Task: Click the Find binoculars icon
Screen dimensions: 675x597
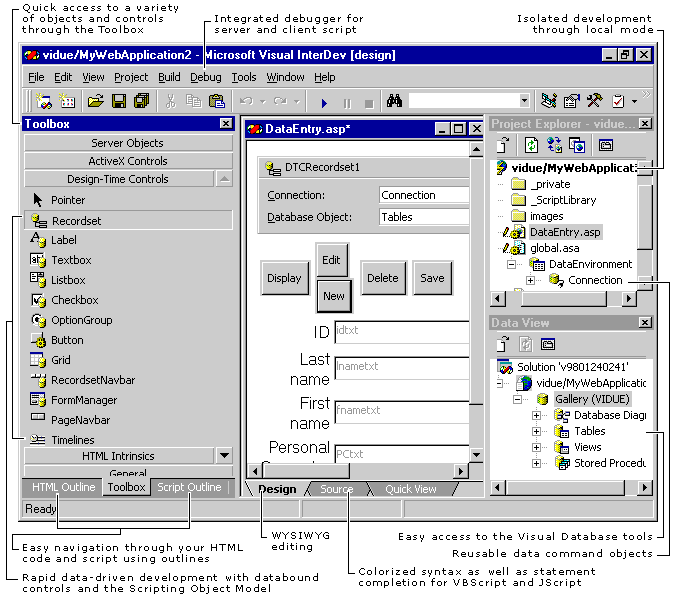Action: (x=394, y=101)
